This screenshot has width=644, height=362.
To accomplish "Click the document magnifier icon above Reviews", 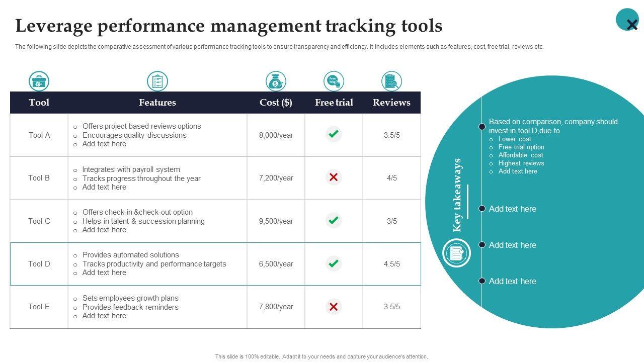I will click(391, 81).
